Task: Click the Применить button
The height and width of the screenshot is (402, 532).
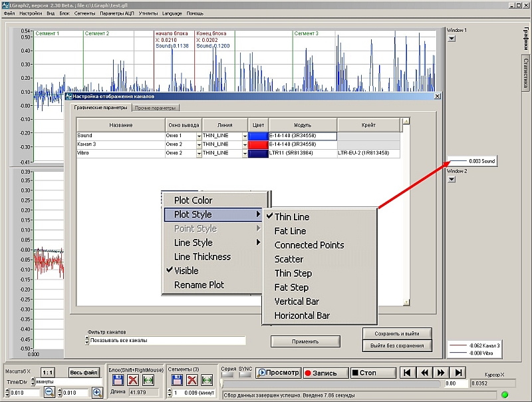Action: coord(304,341)
